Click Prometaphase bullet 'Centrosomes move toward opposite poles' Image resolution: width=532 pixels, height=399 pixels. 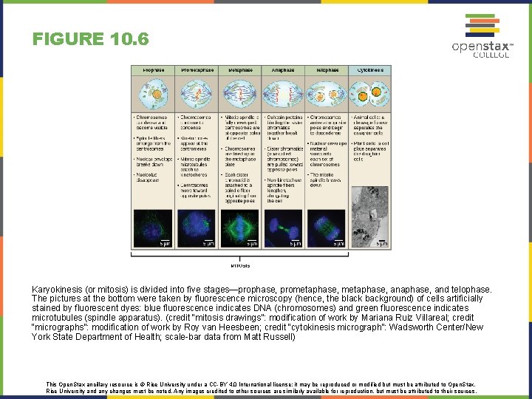coord(194,191)
